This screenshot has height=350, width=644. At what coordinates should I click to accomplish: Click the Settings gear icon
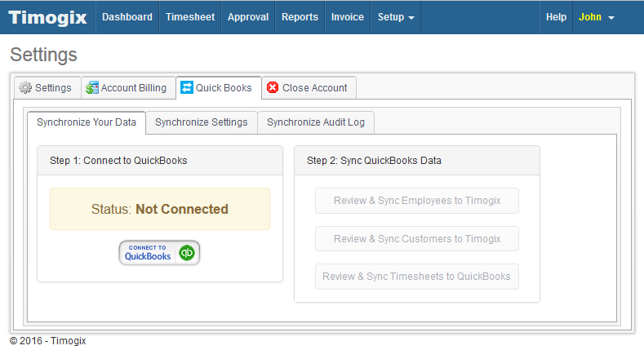pyautogui.click(x=25, y=87)
